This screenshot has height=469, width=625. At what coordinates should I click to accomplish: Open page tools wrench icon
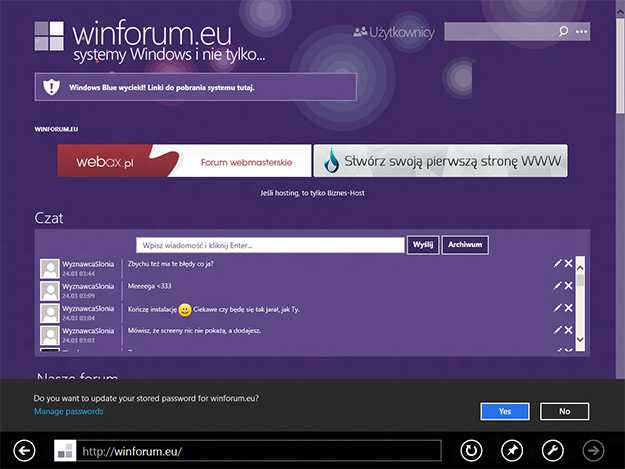click(x=552, y=451)
